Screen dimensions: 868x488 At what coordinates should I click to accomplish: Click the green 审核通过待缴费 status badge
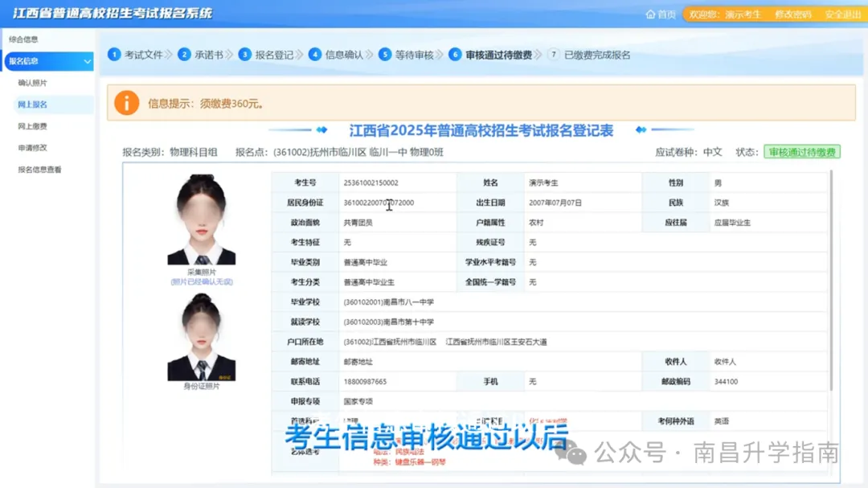click(x=802, y=152)
